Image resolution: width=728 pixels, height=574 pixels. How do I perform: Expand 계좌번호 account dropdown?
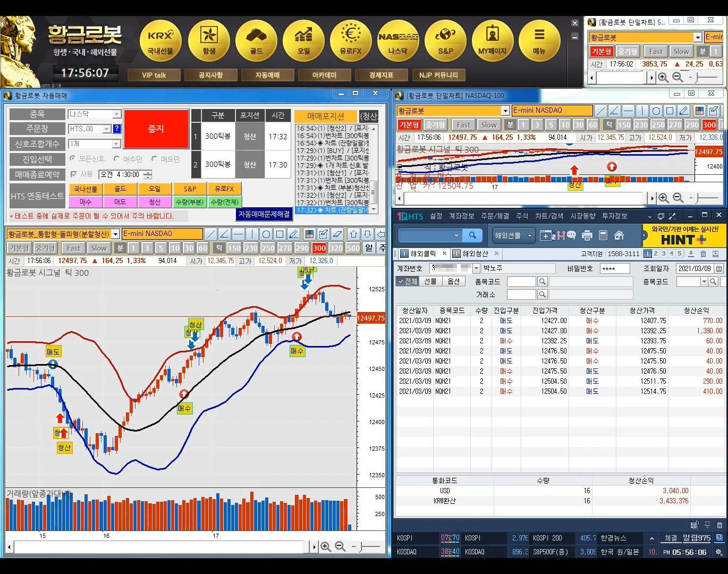click(x=476, y=268)
